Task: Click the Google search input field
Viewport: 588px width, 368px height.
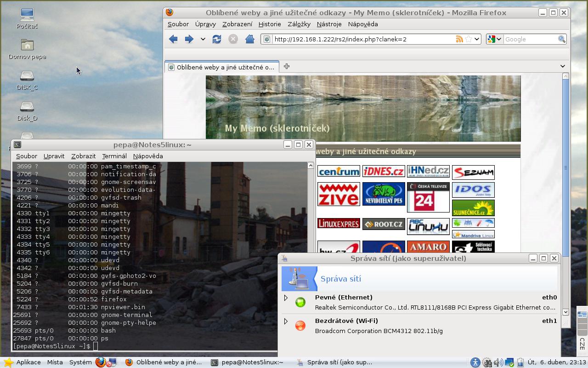Action: pos(531,39)
